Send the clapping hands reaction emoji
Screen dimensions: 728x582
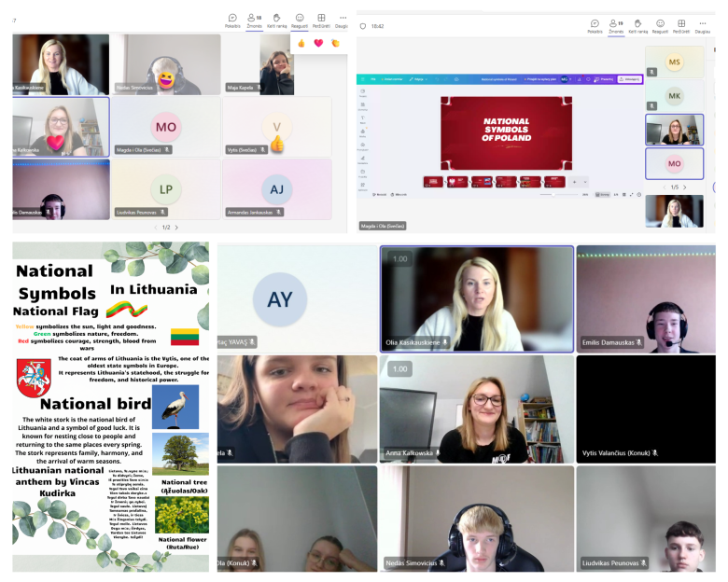click(x=335, y=43)
